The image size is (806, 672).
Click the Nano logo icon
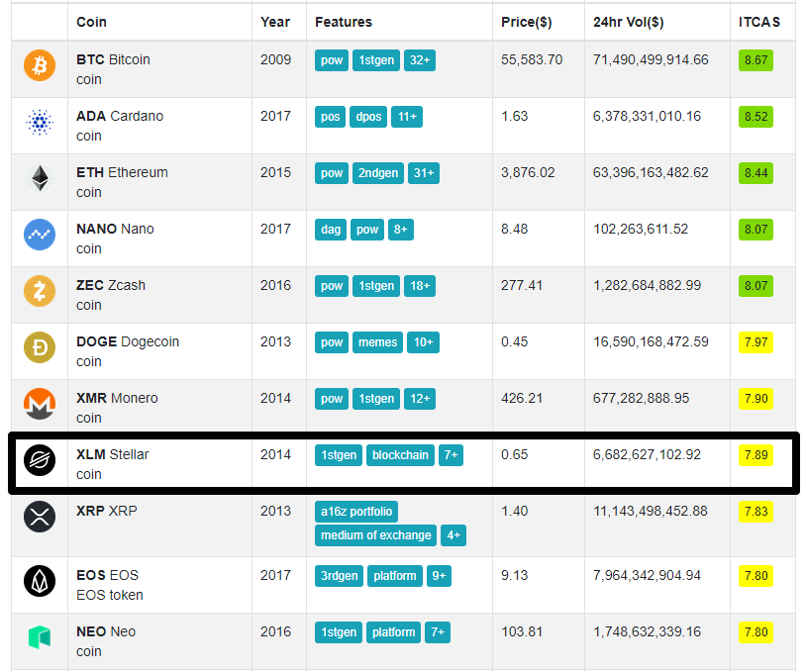click(x=40, y=235)
